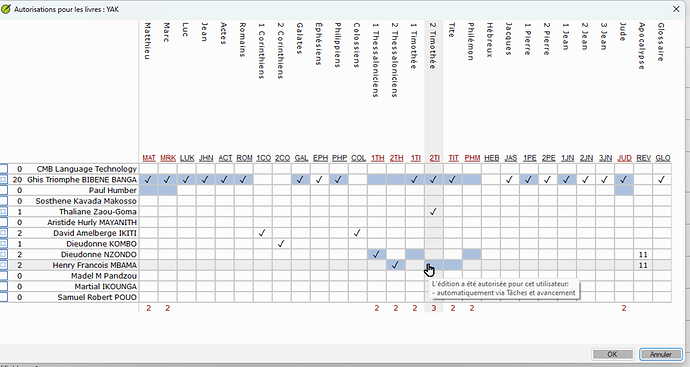Expand the David Amelberge IKITI row
690x367 pixels.
tap(4, 233)
